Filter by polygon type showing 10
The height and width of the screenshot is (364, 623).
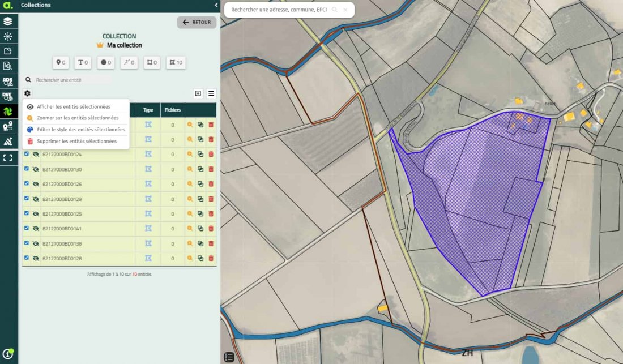[176, 63]
